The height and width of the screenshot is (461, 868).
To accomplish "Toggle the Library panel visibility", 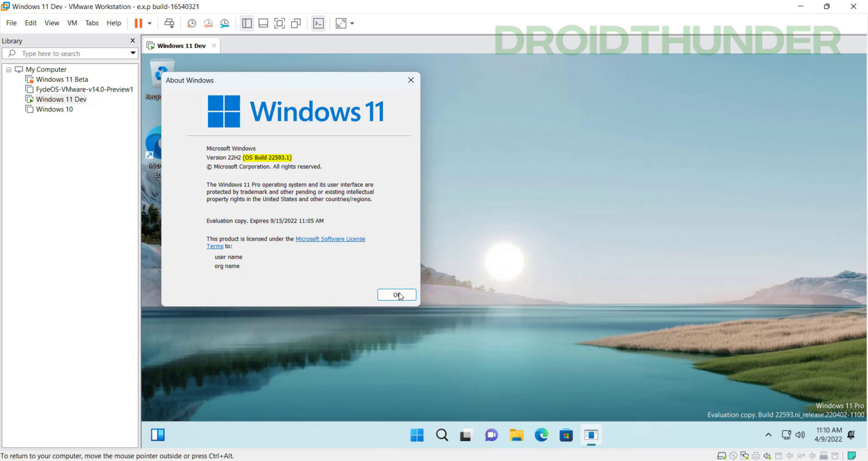I will [246, 23].
